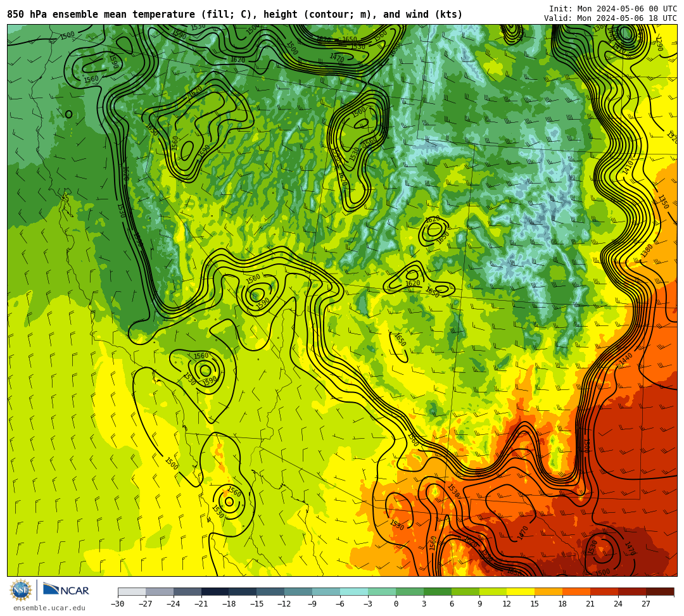Pick the aqua swatch between -6 and -3

354,591
